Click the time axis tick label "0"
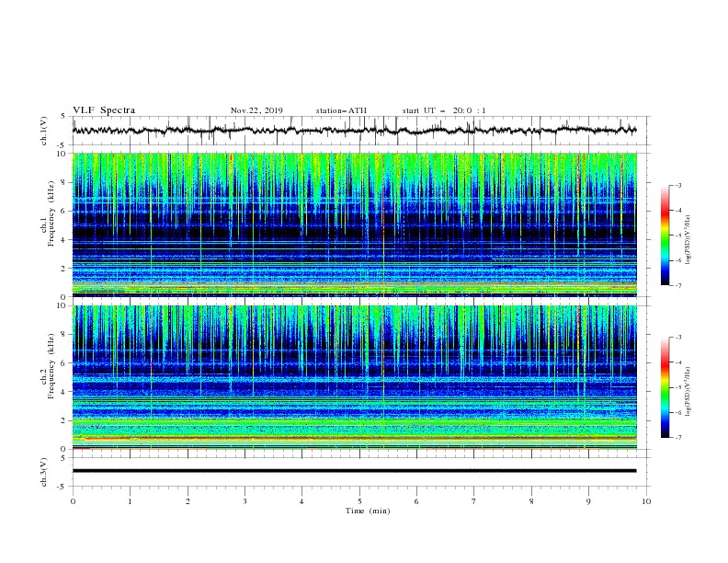This screenshot has height=563, width=728. tap(73, 501)
